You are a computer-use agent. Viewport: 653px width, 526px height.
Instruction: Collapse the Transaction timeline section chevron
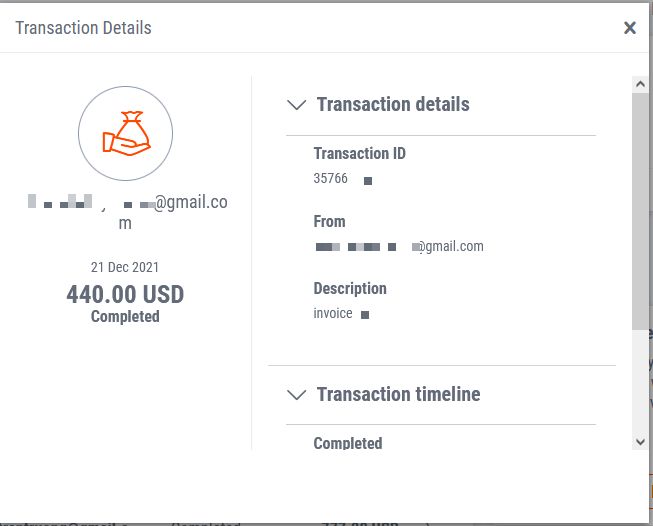pos(296,394)
